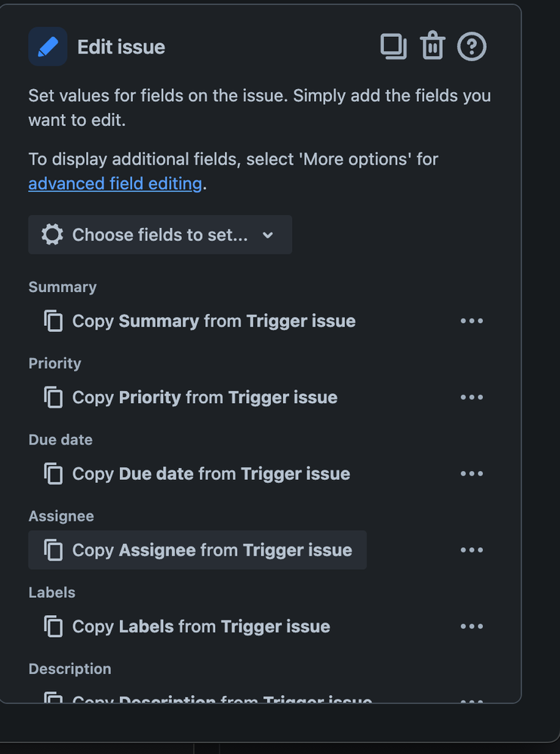Open more options for Priority field
This screenshot has height=754, width=560.
point(472,397)
